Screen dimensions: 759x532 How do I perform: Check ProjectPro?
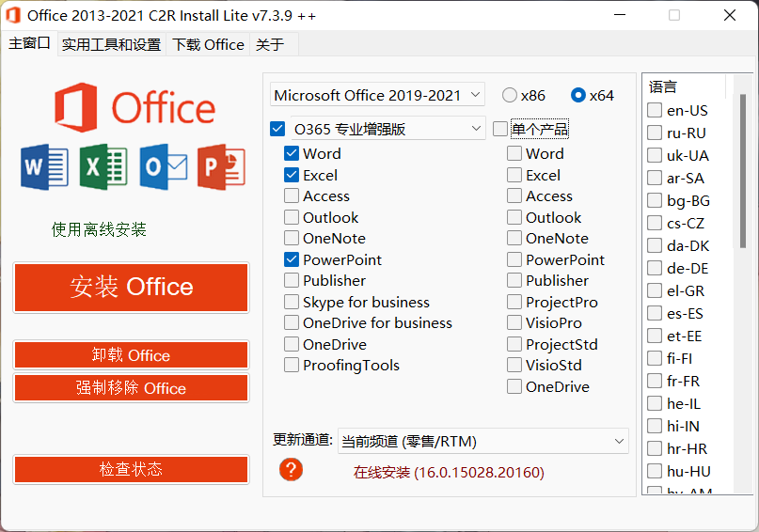point(514,302)
